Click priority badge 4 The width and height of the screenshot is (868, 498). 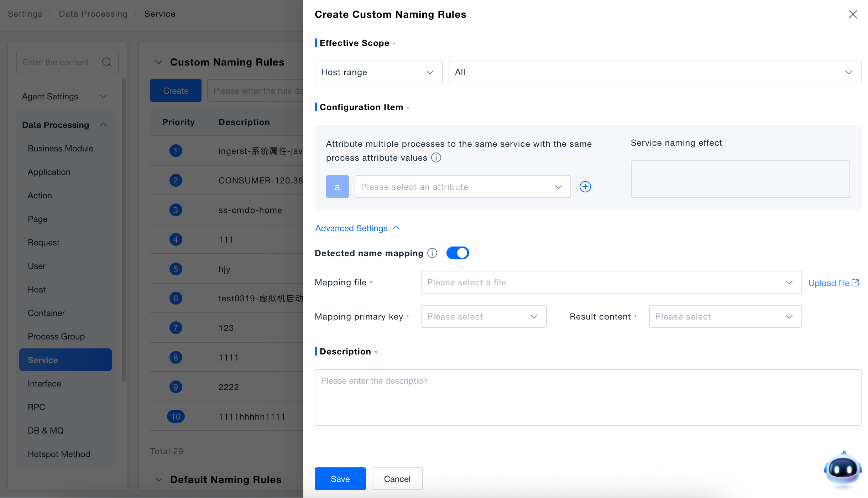(x=176, y=239)
